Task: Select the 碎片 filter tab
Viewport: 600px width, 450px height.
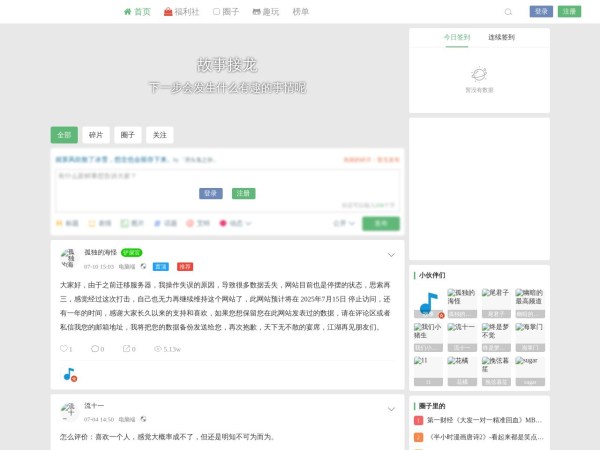Action: tap(96, 134)
